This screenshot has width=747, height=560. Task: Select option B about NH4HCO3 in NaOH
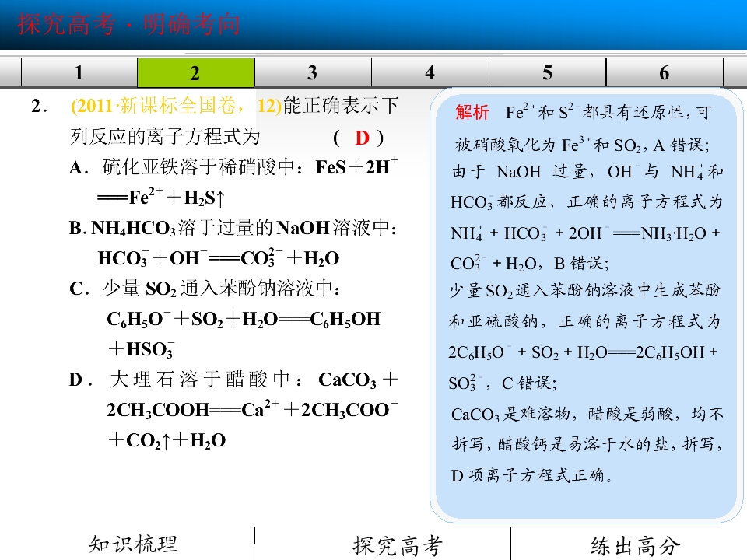click(233, 243)
